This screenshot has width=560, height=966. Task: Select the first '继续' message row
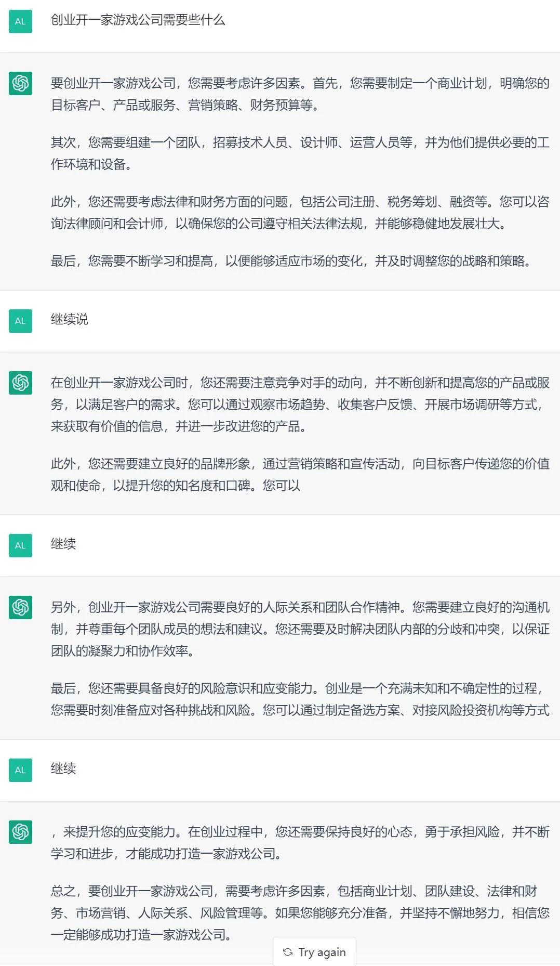[61, 545]
